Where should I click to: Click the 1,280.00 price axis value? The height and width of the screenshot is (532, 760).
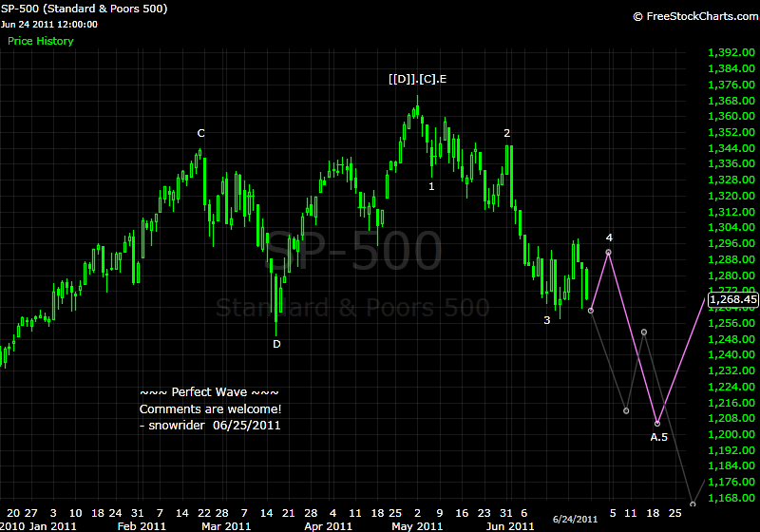pyautogui.click(x=731, y=275)
